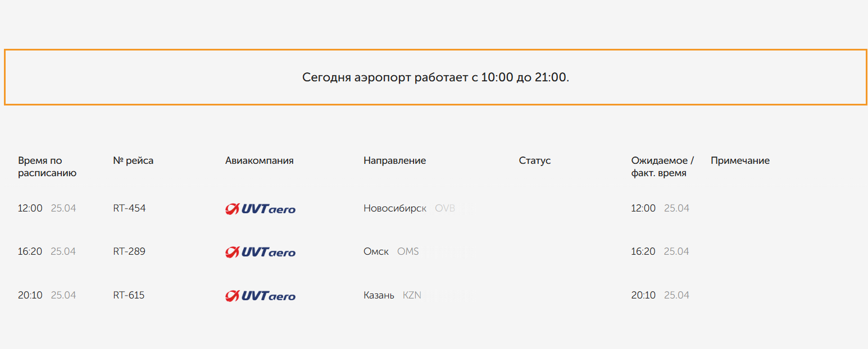
Task: Click the 'Авиакомпания' column header
Action: pyautogui.click(x=259, y=160)
